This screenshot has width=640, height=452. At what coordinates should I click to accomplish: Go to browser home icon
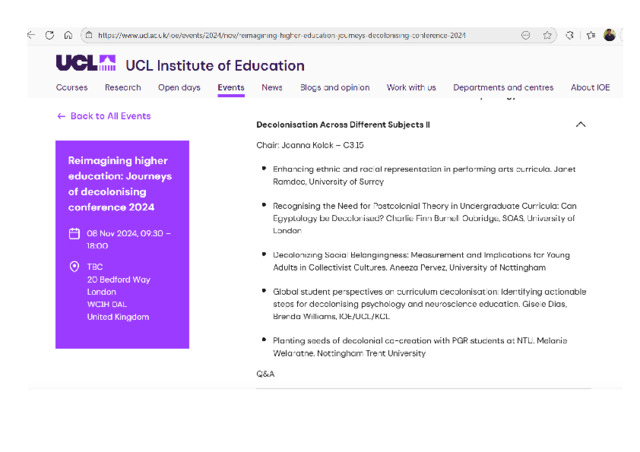tap(68, 35)
